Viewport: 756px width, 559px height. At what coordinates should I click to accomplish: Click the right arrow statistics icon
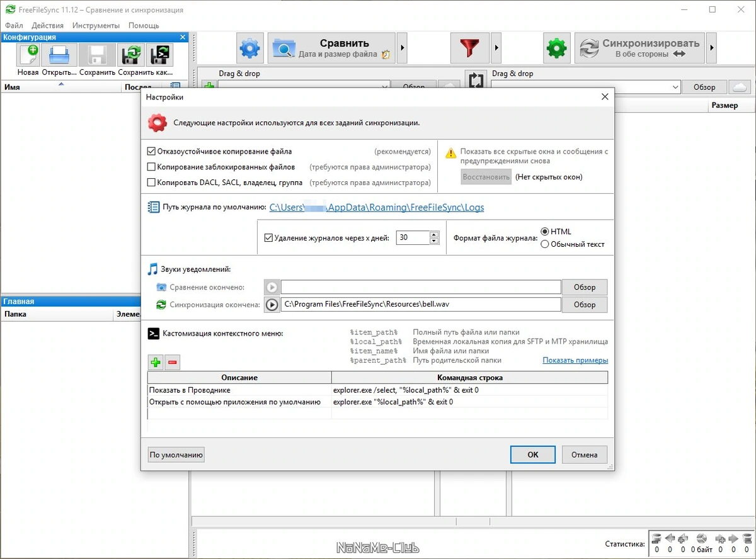(733, 539)
